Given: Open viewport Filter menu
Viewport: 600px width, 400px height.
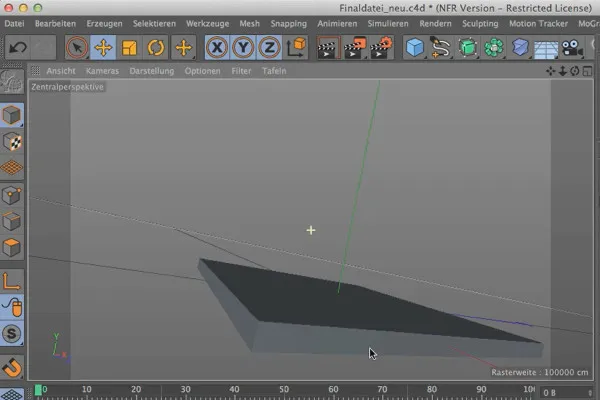Looking at the screenshot, I should 241,71.
